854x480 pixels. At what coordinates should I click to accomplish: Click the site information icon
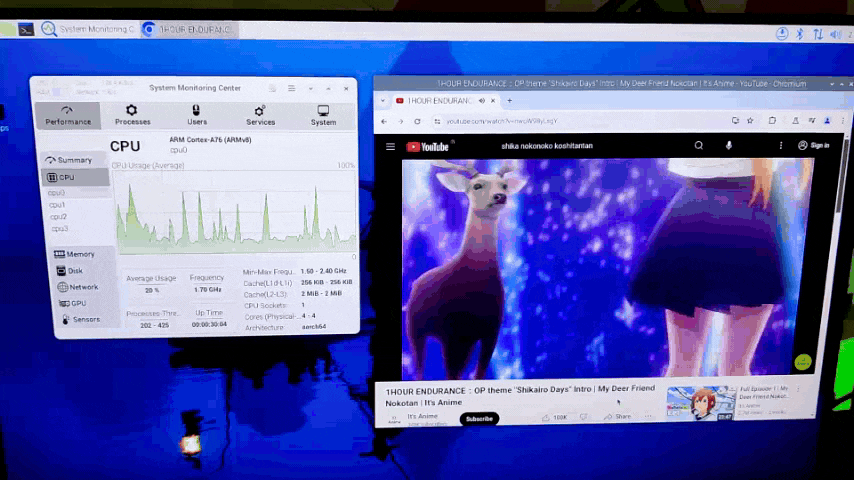point(437,121)
